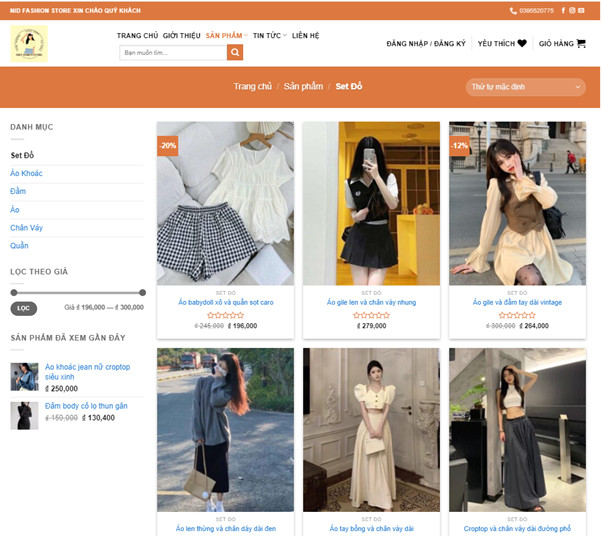Open the Instagram social icon

(x=572, y=10)
